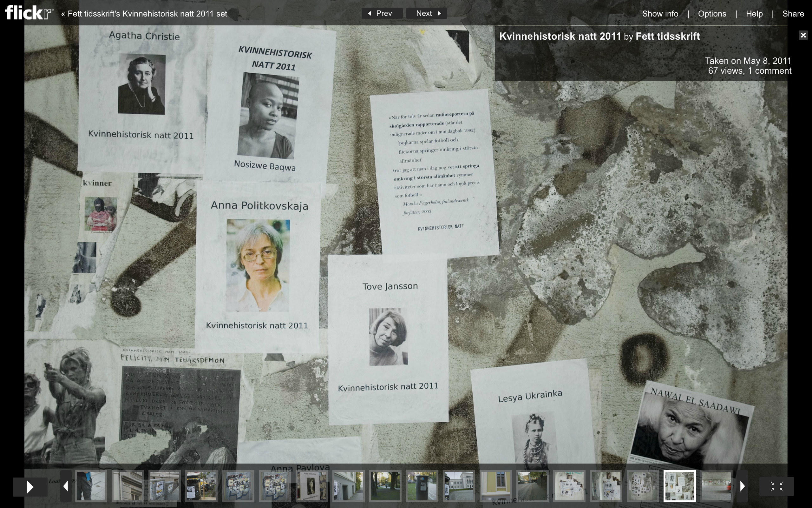812x508 pixels.
Task: Go back to Fett tidsskrift's Kvinnehistorisk natt 2011 set
Action: (x=144, y=13)
